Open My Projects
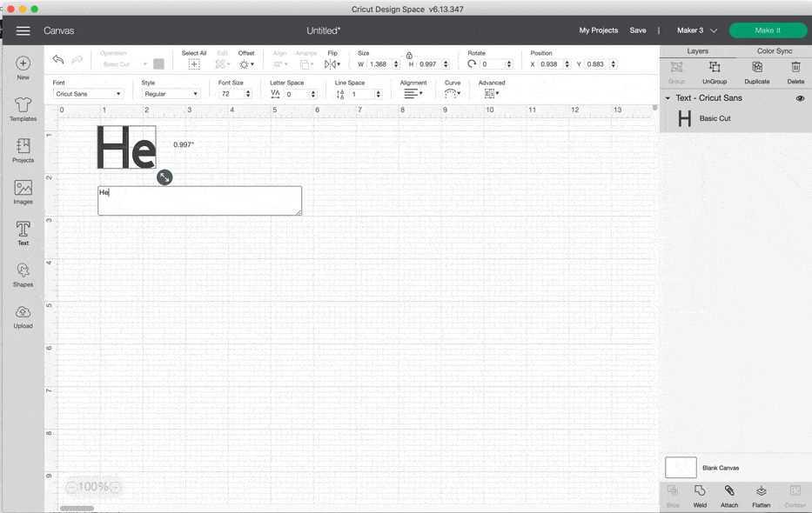Viewport: 812px width, 513px height. 598,30
